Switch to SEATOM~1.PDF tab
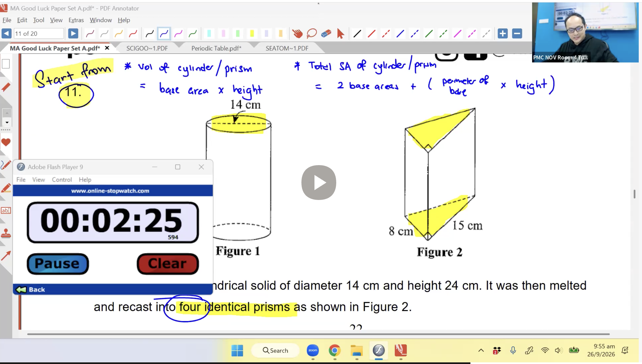 287,48
